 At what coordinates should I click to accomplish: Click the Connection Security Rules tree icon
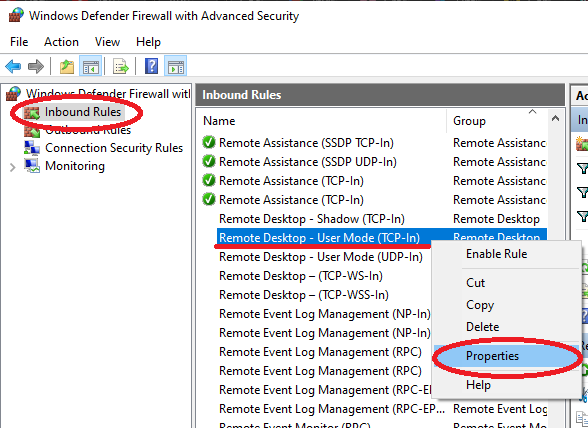[x=32, y=148]
